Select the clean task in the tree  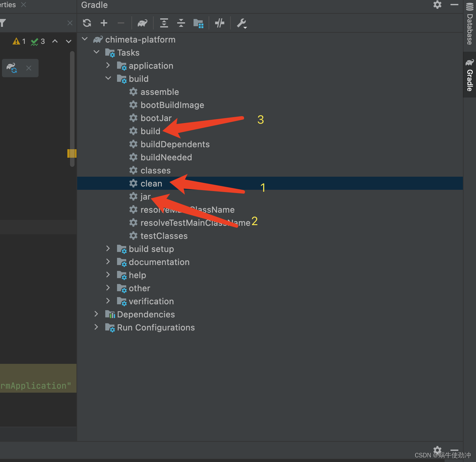(x=151, y=184)
